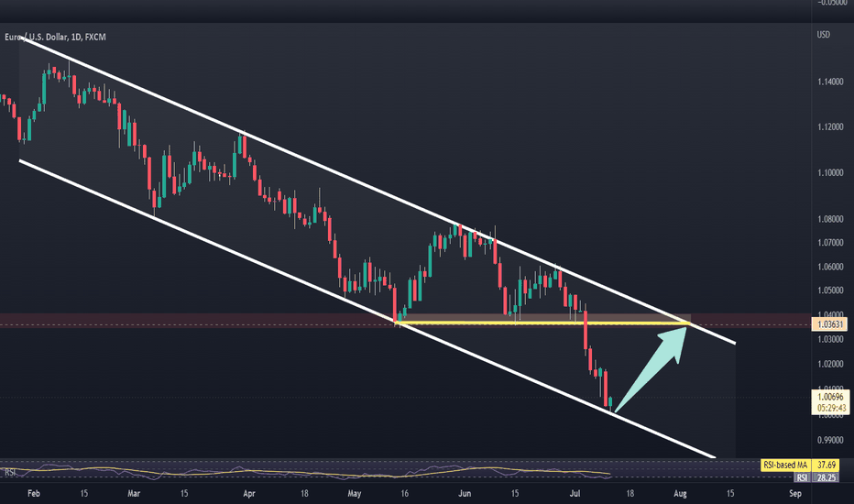Click the Sep date label on time axis

(x=795, y=494)
